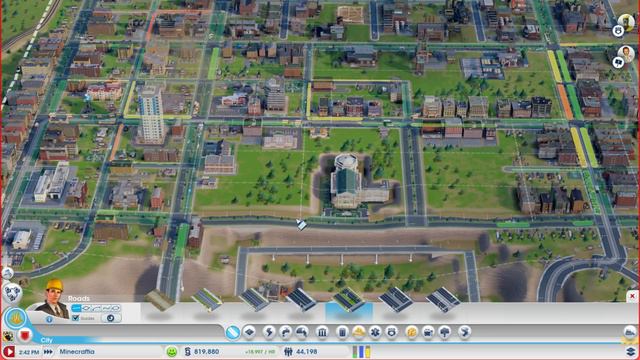640x360 pixels.
Task: Open the Water faucet menu
Action: 285,332
